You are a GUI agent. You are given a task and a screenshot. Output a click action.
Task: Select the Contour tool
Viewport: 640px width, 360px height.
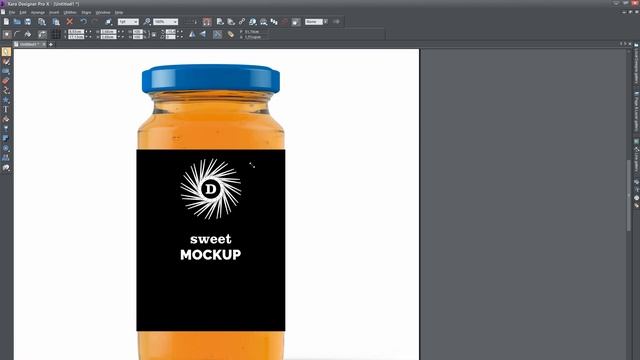point(6,148)
